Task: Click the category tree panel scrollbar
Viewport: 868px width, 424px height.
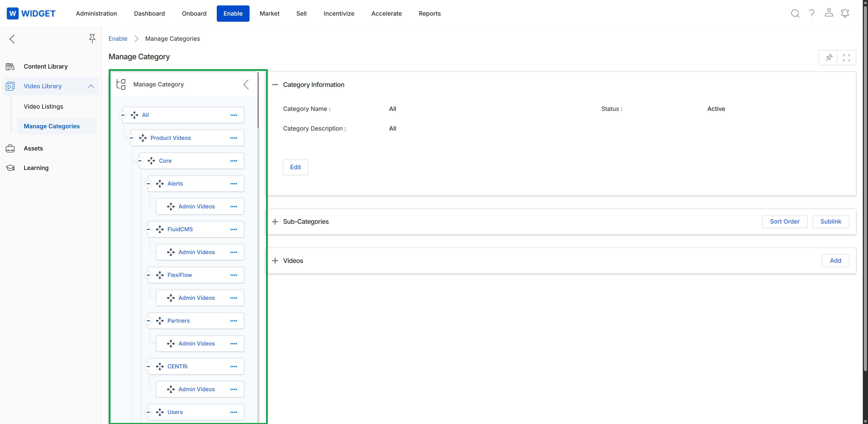Action: 258,100
